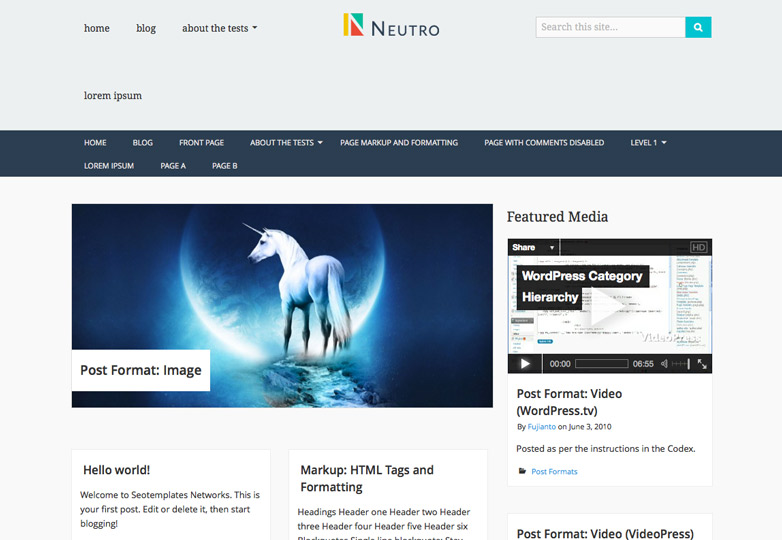Click the Neutro logo

[x=391, y=25]
